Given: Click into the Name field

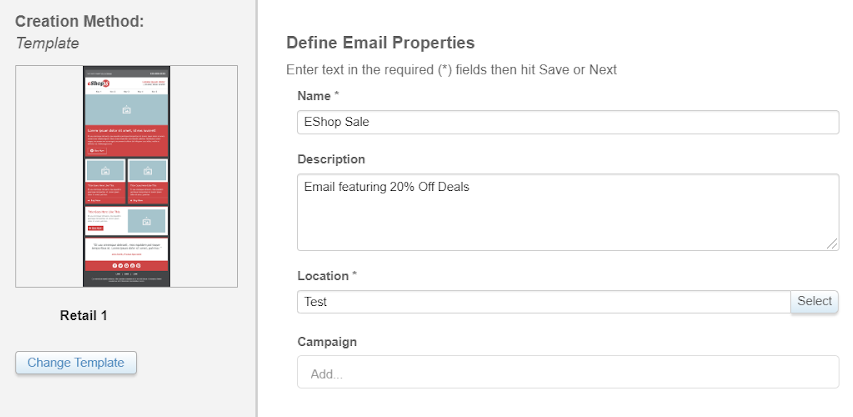Looking at the screenshot, I should 568,122.
